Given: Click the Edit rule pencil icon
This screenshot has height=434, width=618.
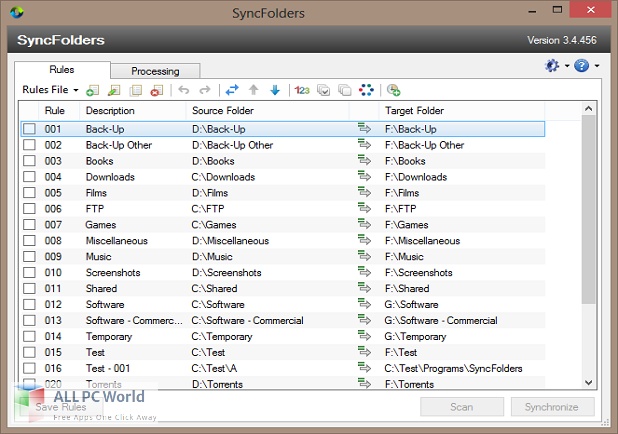Looking at the screenshot, I should [x=114, y=90].
